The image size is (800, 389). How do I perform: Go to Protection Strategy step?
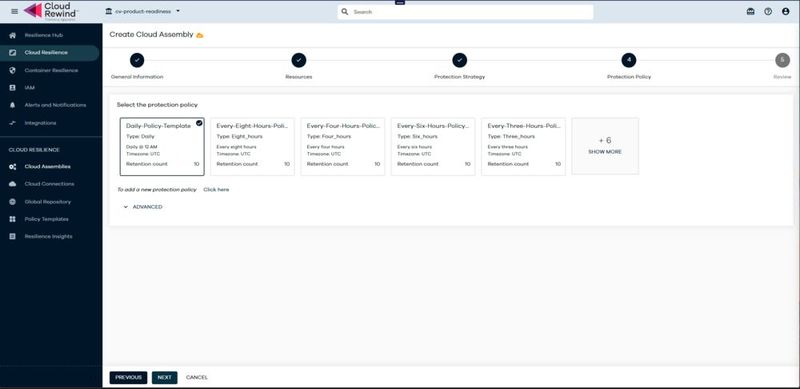(x=459, y=67)
